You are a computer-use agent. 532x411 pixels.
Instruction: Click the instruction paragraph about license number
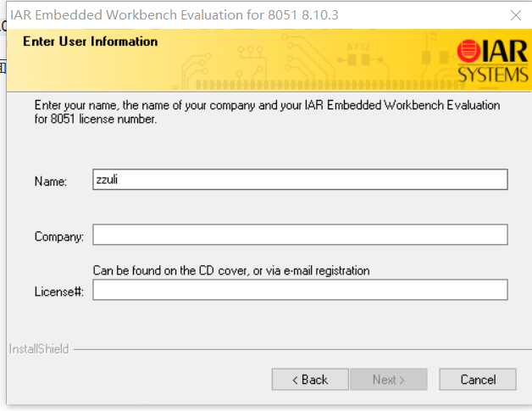[x=267, y=112]
